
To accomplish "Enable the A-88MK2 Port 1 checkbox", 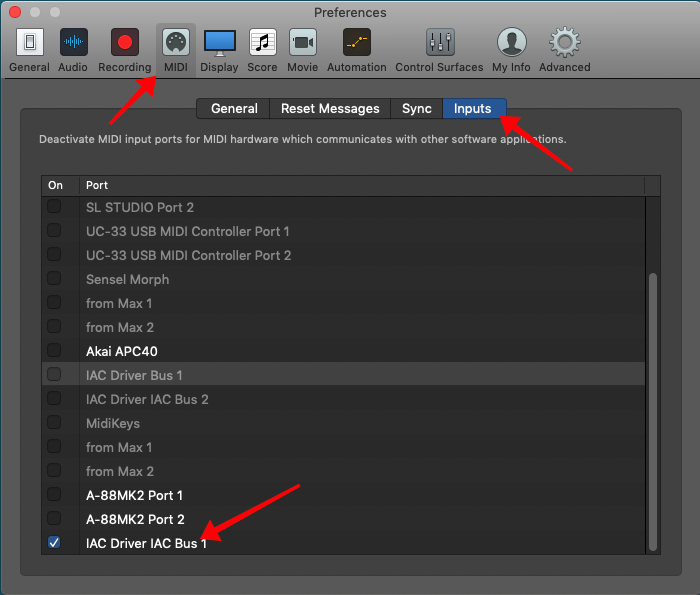I will coord(54,494).
